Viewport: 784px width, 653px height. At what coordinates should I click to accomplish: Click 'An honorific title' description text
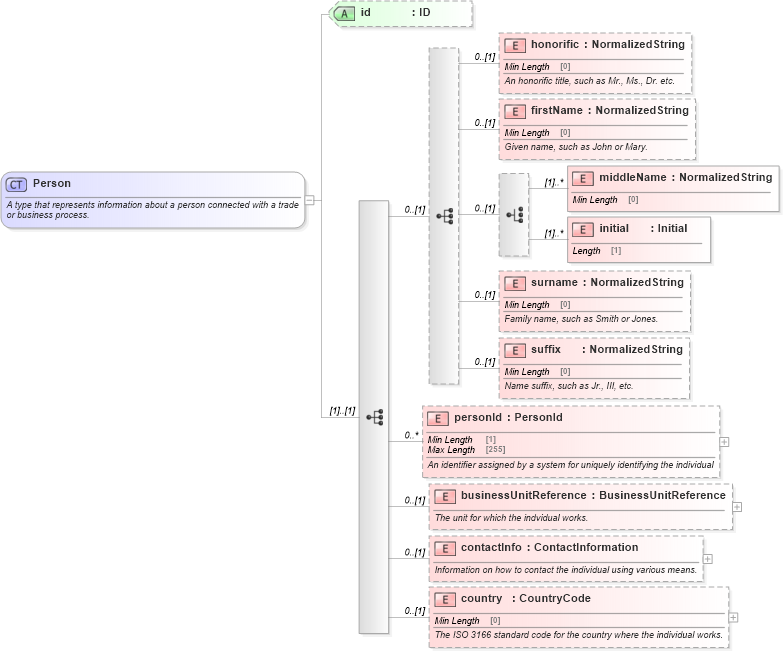pyautogui.click(x=590, y=81)
